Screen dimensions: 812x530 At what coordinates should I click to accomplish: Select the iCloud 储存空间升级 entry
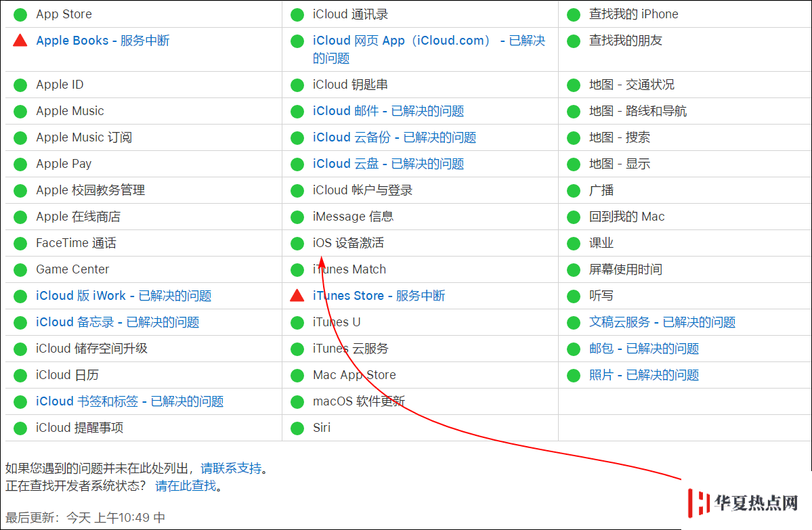pos(91,349)
